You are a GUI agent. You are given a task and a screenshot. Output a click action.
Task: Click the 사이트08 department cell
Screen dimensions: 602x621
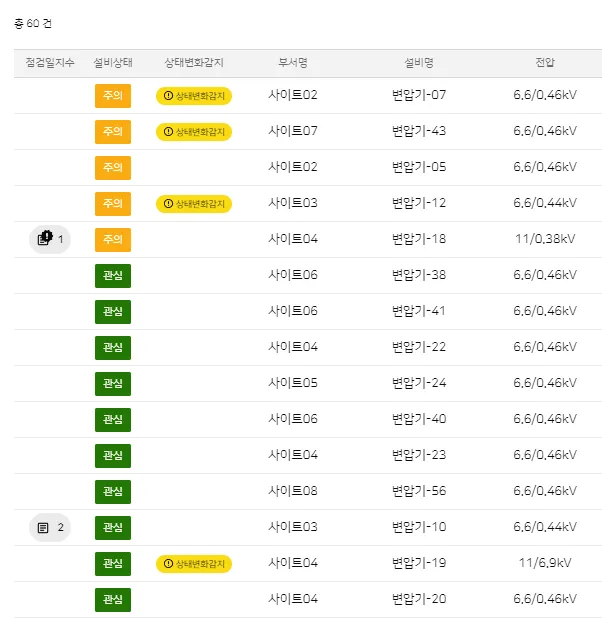click(x=293, y=492)
